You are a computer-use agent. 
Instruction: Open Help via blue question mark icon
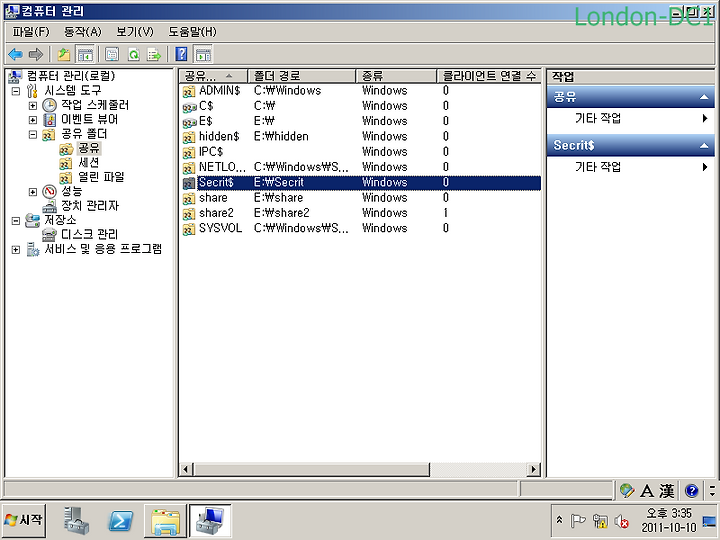[181, 55]
